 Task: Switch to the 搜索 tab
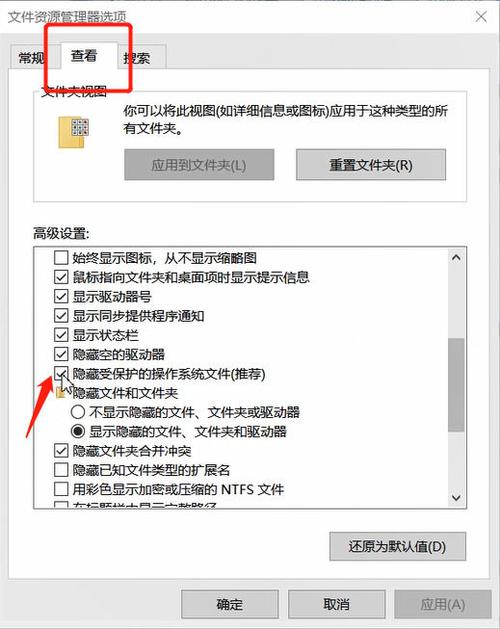pos(137,58)
